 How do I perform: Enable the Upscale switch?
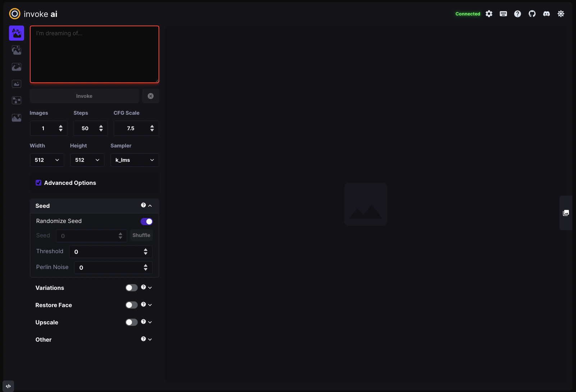[132, 322]
